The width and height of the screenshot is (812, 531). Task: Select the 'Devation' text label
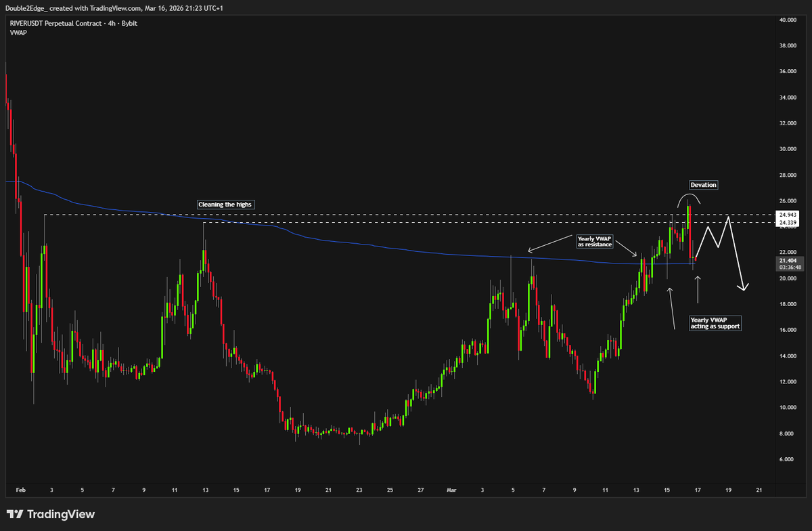[704, 185]
